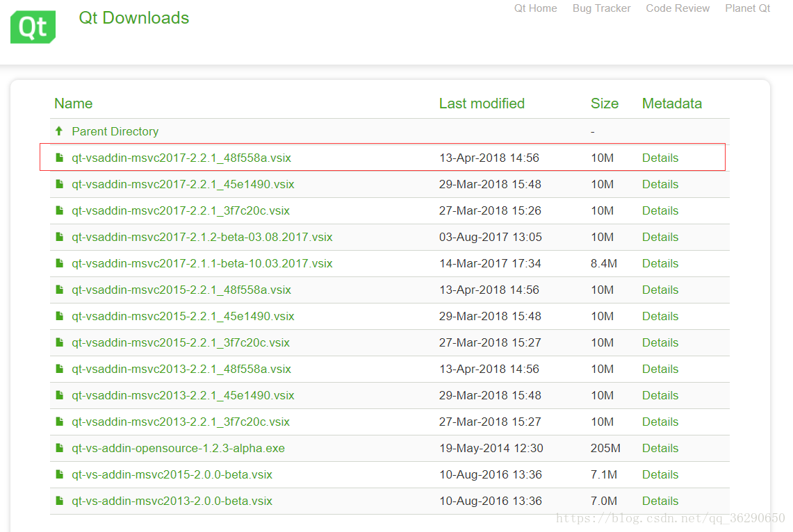
Task: Download qt-vsaddin-msvc2013-2.2.1_48f558a.vsix
Action: 181,369
